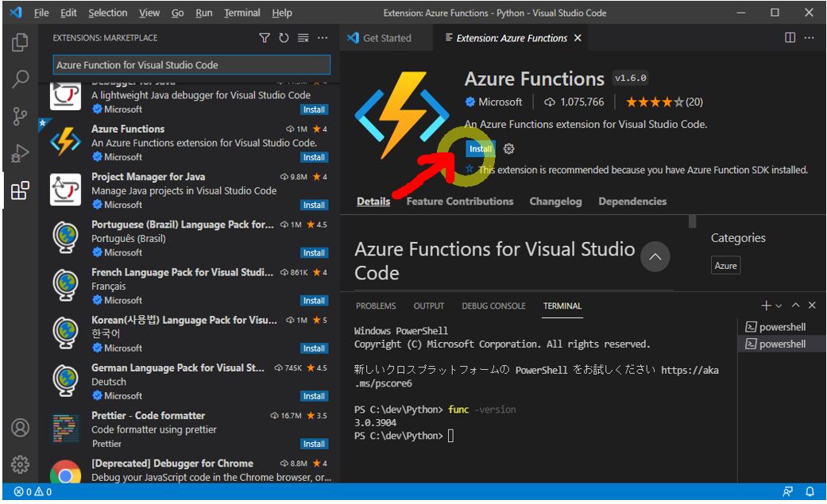The image size is (827, 504).
Task: Install the lightweight Java debugger extension
Action: (x=314, y=110)
